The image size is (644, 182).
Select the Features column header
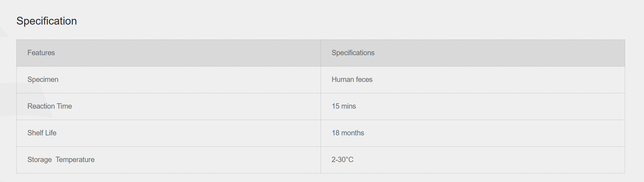pos(41,53)
